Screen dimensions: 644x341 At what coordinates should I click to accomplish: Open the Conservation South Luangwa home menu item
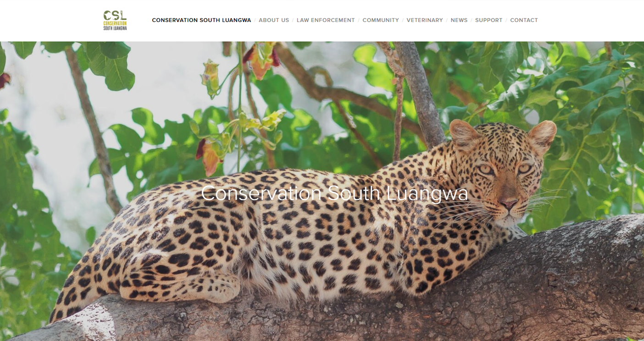click(201, 20)
